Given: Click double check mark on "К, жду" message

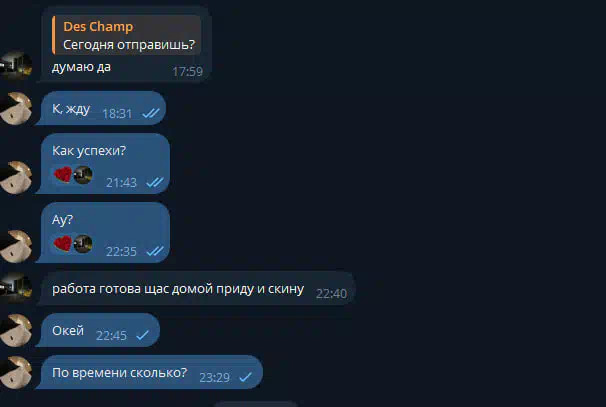Looking at the screenshot, I should click(151, 113).
